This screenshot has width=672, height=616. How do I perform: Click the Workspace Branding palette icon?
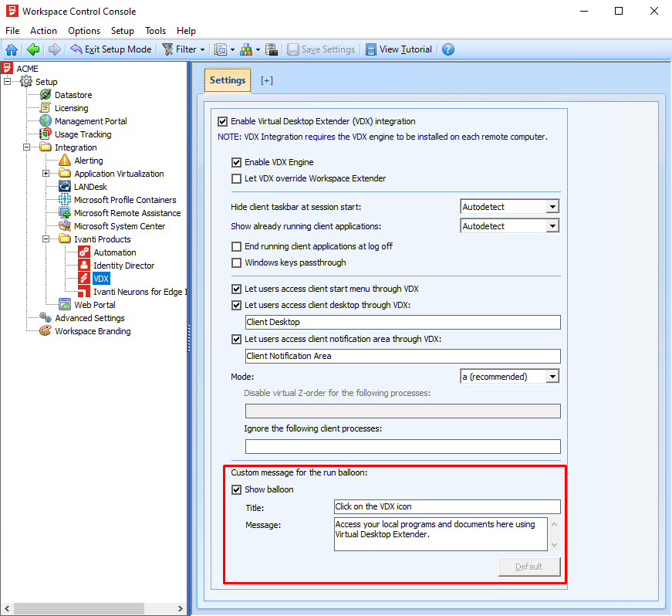(x=46, y=331)
